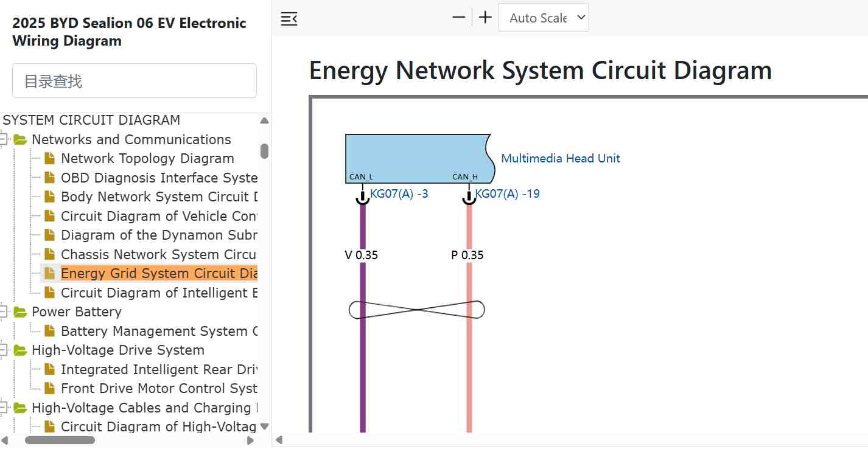The height and width of the screenshot is (449, 868).
Task: Open Front Drive Motor Control System
Action: coord(159,388)
